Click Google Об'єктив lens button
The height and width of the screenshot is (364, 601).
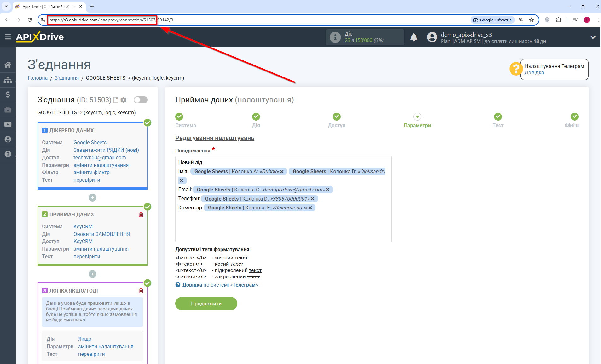(493, 20)
